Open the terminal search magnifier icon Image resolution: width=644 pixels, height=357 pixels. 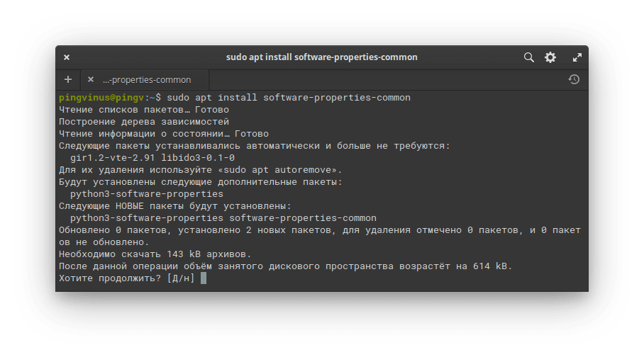click(x=528, y=57)
